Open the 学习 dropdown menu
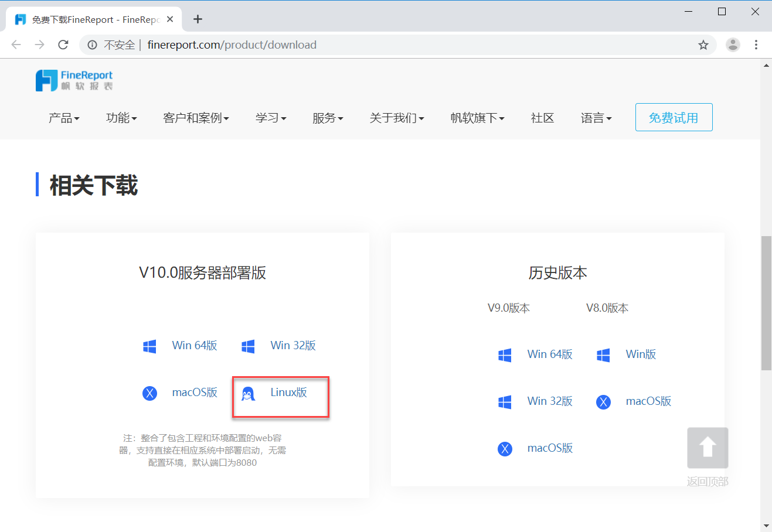The height and width of the screenshot is (532, 772). coord(271,118)
